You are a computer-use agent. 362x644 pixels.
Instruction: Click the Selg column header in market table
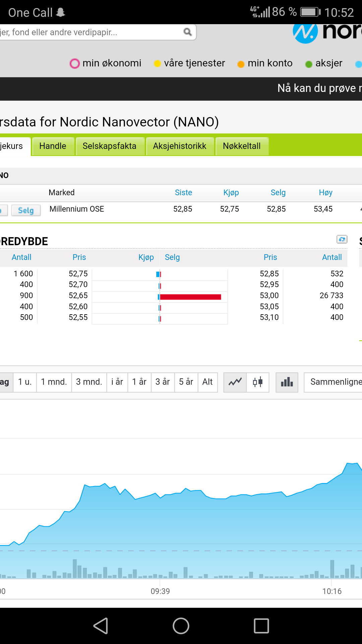[278, 193]
